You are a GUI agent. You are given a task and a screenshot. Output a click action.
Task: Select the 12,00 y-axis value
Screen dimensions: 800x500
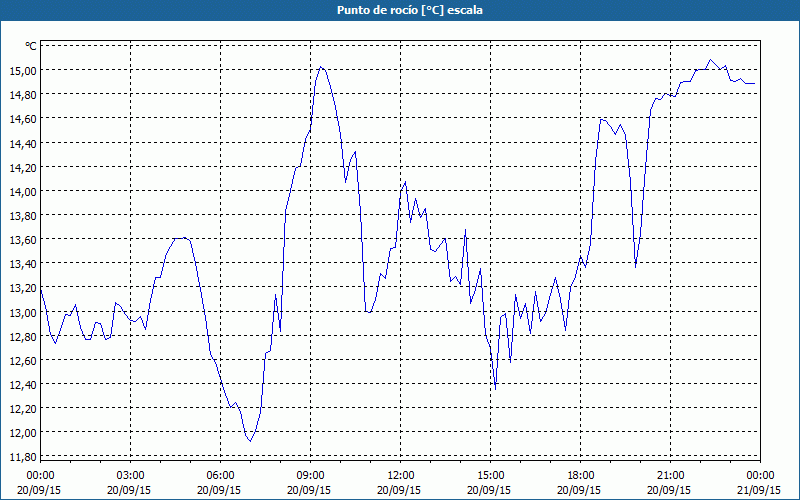pyautogui.click(x=23, y=433)
